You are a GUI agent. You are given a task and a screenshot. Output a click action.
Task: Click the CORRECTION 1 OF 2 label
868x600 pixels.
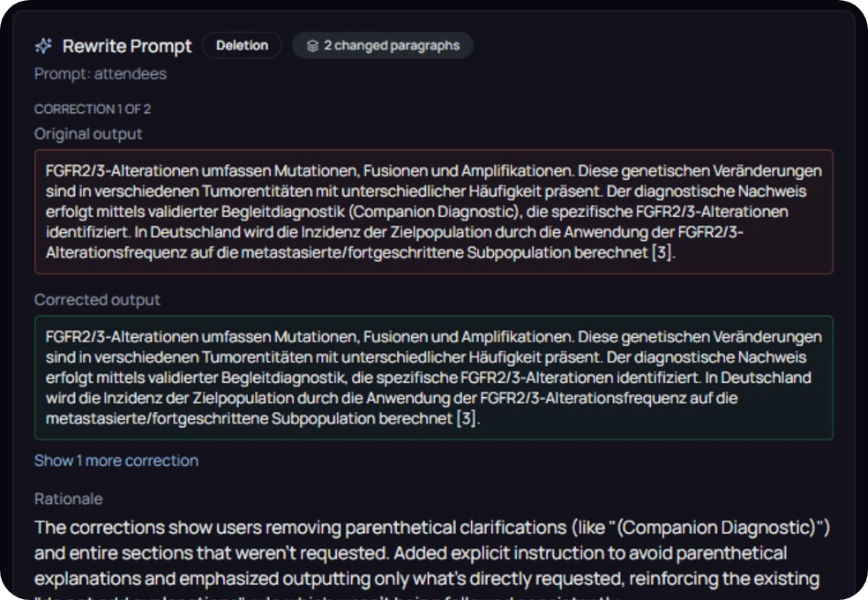93,109
